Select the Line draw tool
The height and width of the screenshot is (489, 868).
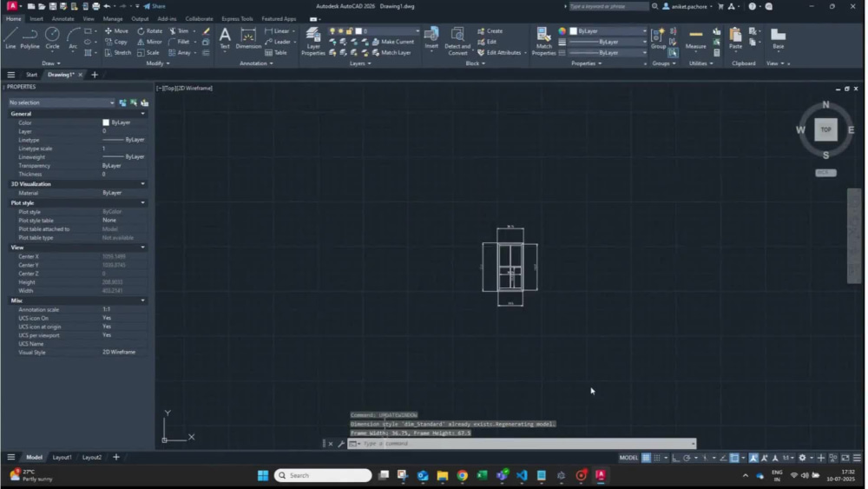[x=10, y=38]
